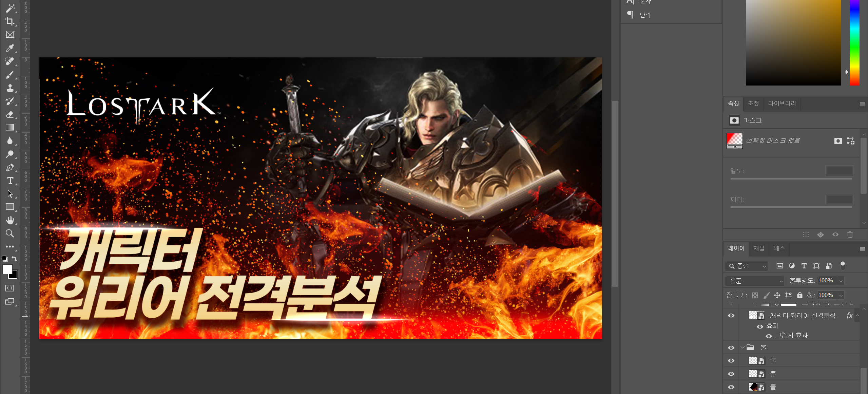The height and width of the screenshot is (394, 868).
Task: Collapse effects list next to fx
Action: (x=857, y=315)
